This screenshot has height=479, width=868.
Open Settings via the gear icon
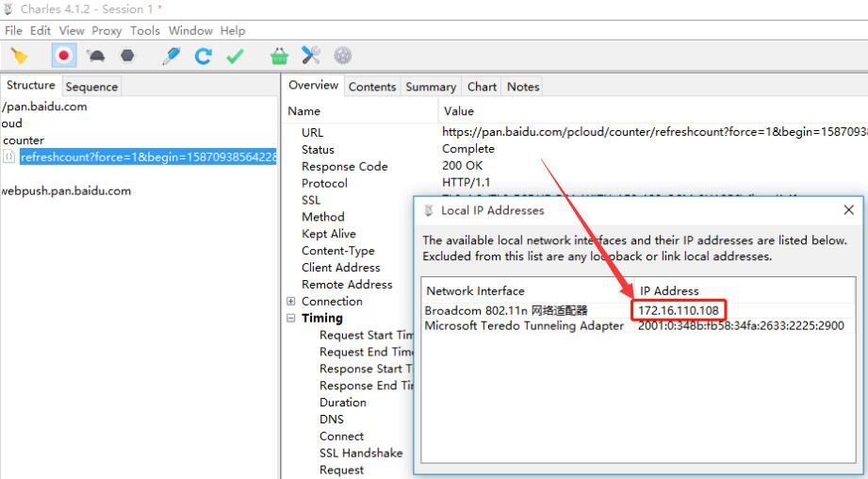point(343,56)
